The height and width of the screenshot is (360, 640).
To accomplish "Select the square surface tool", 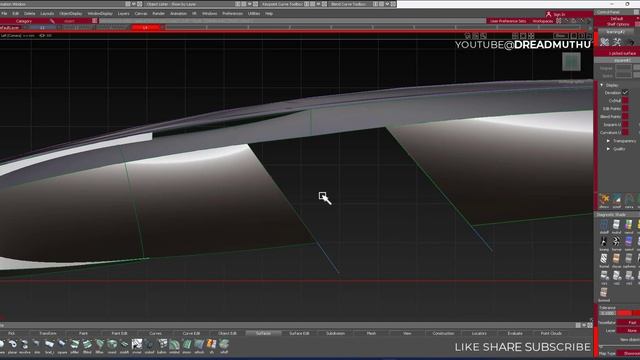I will pyautogui.click(x=62, y=345).
